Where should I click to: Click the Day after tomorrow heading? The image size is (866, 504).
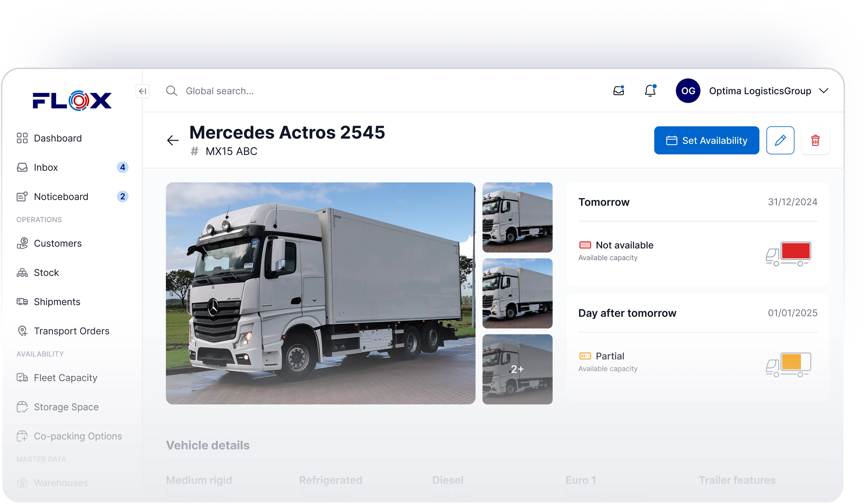tap(627, 313)
